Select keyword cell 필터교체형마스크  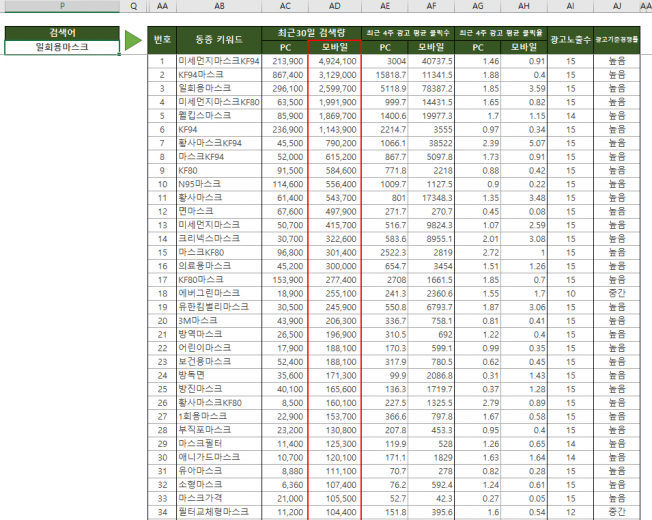coord(219,512)
